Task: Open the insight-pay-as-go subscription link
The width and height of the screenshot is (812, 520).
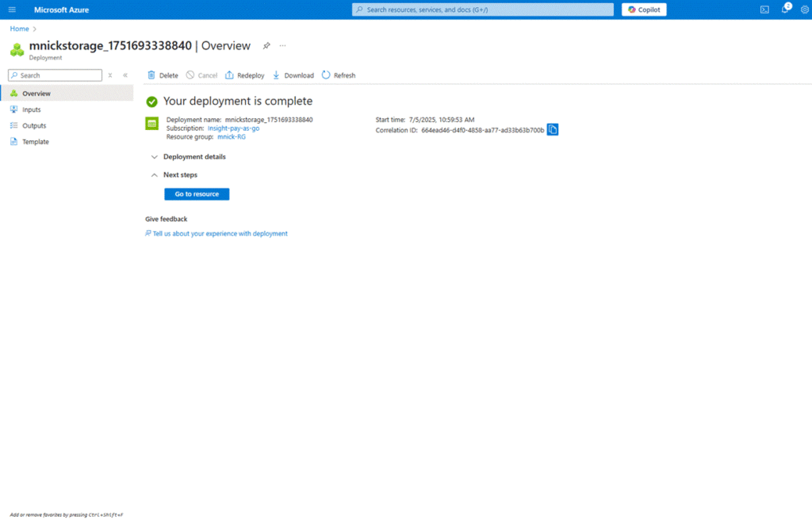Action: tap(233, 128)
